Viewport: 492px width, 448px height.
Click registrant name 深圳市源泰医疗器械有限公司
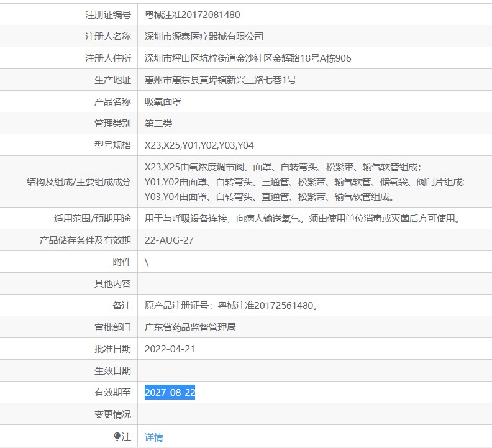(204, 37)
